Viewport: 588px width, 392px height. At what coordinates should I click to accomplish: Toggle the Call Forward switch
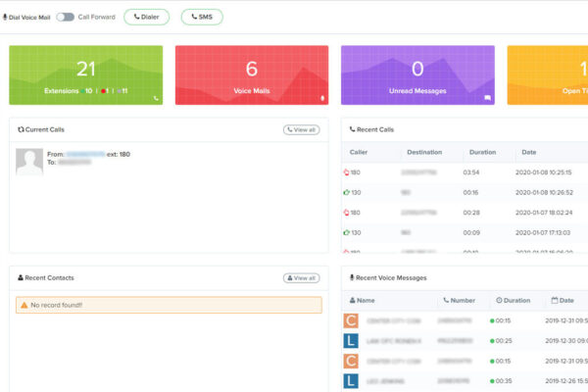point(65,17)
